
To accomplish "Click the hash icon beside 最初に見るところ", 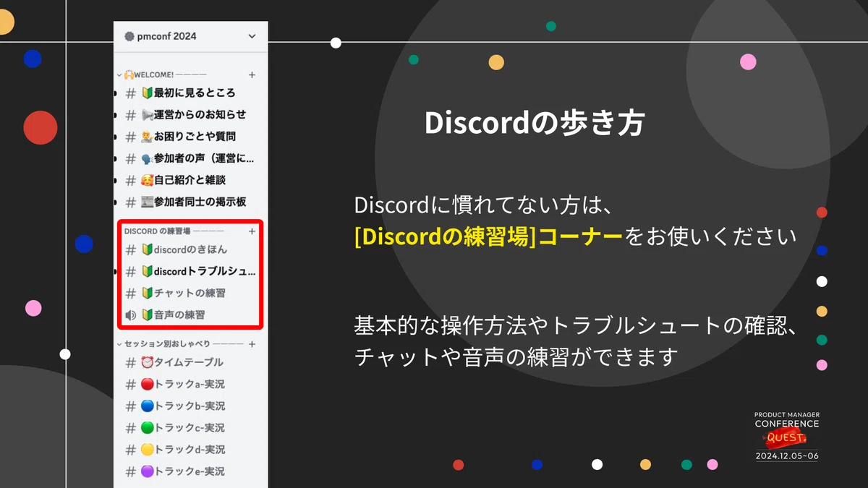I will [x=131, y=93].
